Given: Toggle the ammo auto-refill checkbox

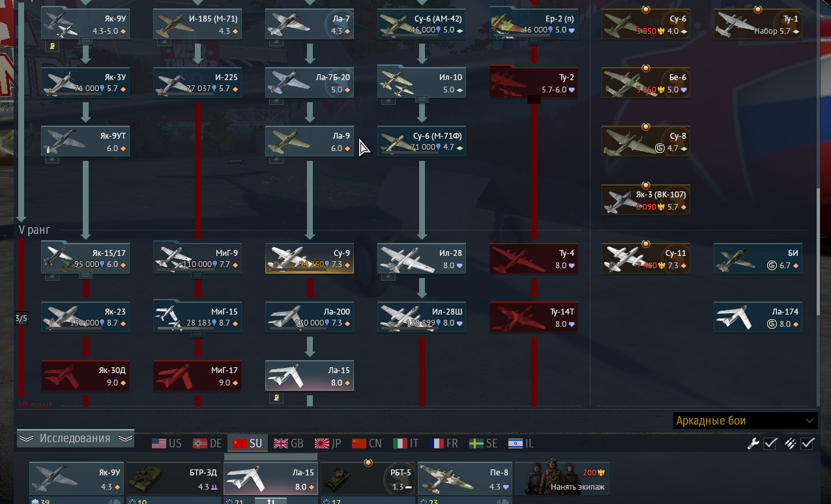Looking at the screenshot, I should pyautogui.click(x=807, y=443).
